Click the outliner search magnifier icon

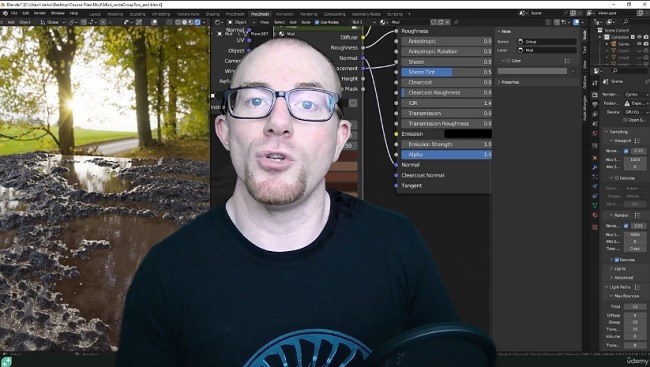click(x=626, y=22)
